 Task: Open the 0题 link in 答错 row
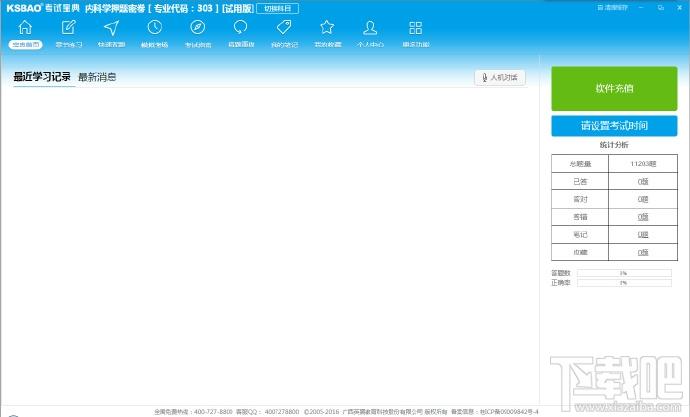click(x=643, y=217)
